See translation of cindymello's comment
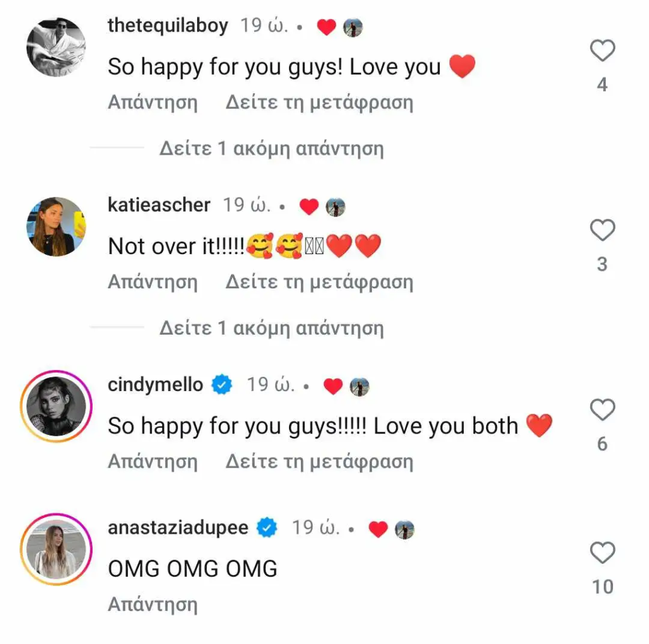Image resolution: width=649 pixels, height=644 pixels. click(x=319, y=462)
